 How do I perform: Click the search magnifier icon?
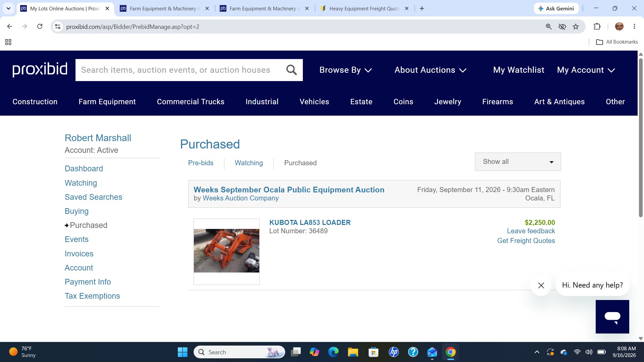(x=291, y=70)
